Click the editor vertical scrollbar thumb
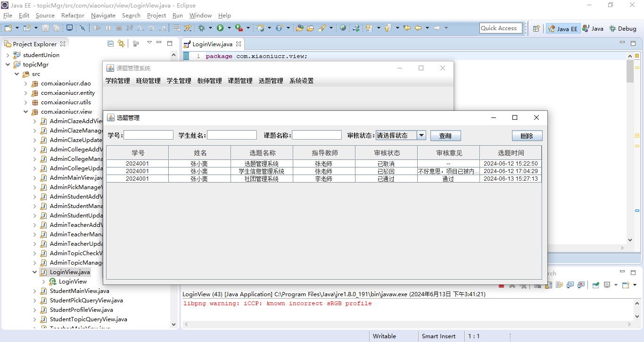This screenshot has width=644, height=342. (630, 71)
